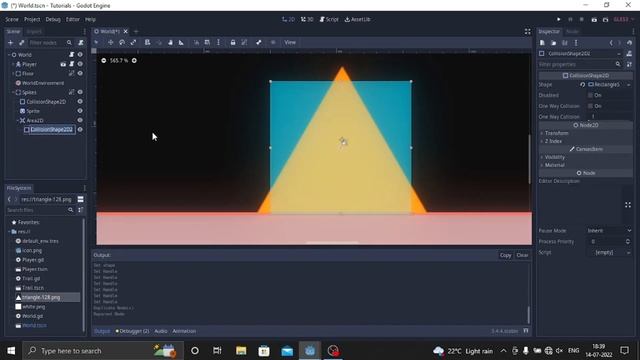
Task: Choose the Select Mode arrow tool
Action: 97,42
